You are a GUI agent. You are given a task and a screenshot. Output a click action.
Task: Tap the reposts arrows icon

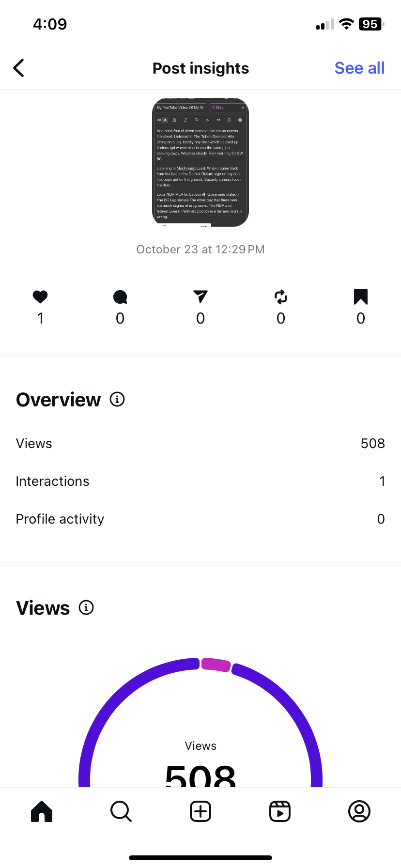(281, 297)
